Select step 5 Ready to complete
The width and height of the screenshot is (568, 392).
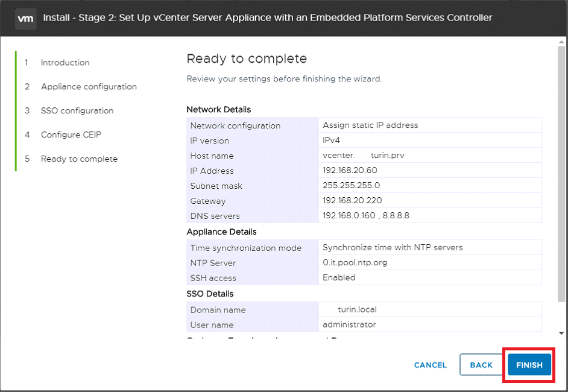[x=79, y=159]
